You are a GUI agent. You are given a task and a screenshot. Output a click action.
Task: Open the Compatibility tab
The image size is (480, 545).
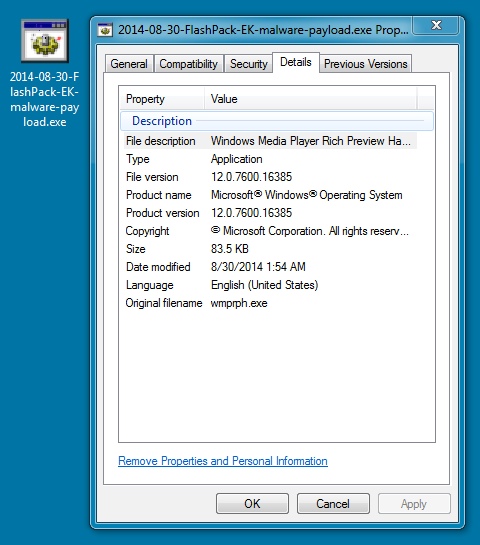188,64
